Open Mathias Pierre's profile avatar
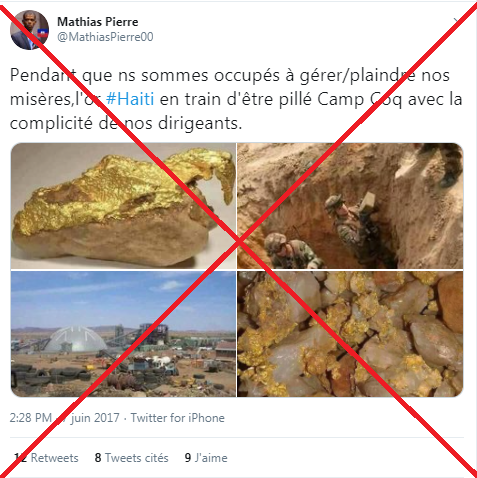 click(x=30, y=30)
